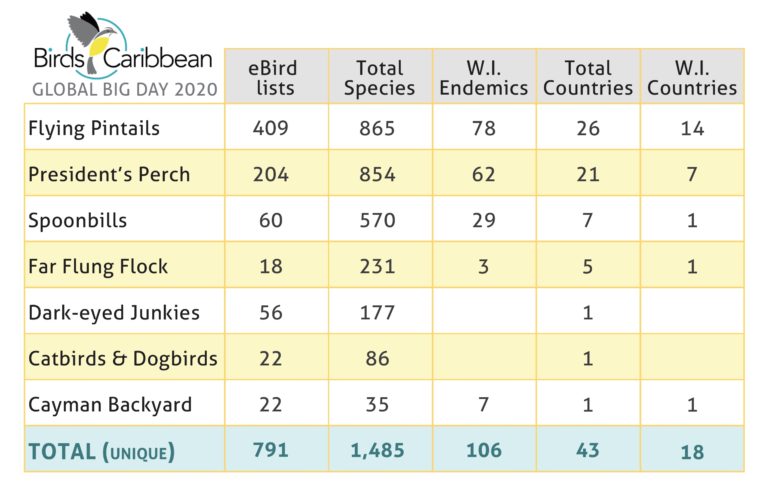
Task: Select the Total Species column header
Action: [379, 76]
